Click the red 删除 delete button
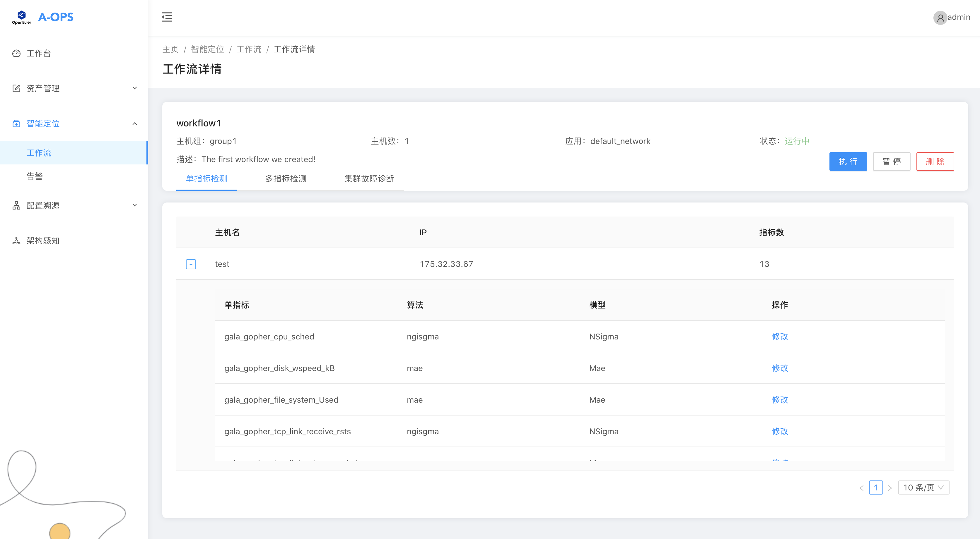The width and height of the screenshot is (980, 539). pyautogui.click(x=935, y=162)
